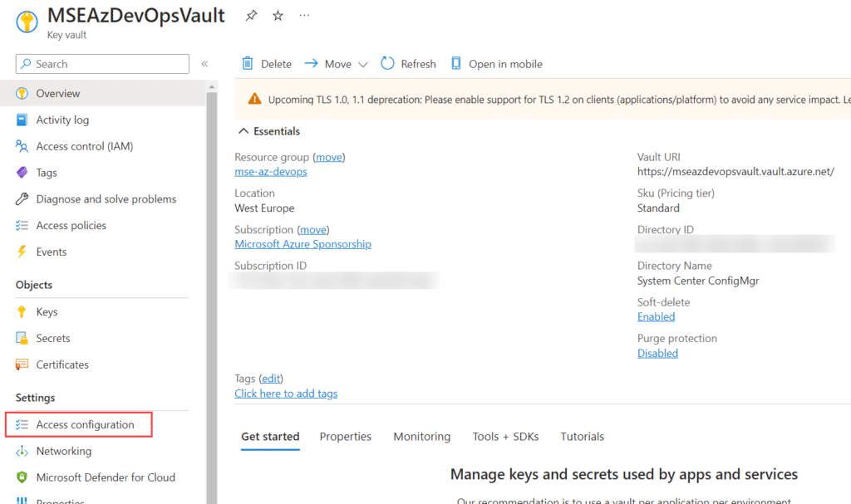Pin the MSEAzDevOpsVault key vault
Image resolution: width=851 pixels, height=504 pixels.
point(251,16)
